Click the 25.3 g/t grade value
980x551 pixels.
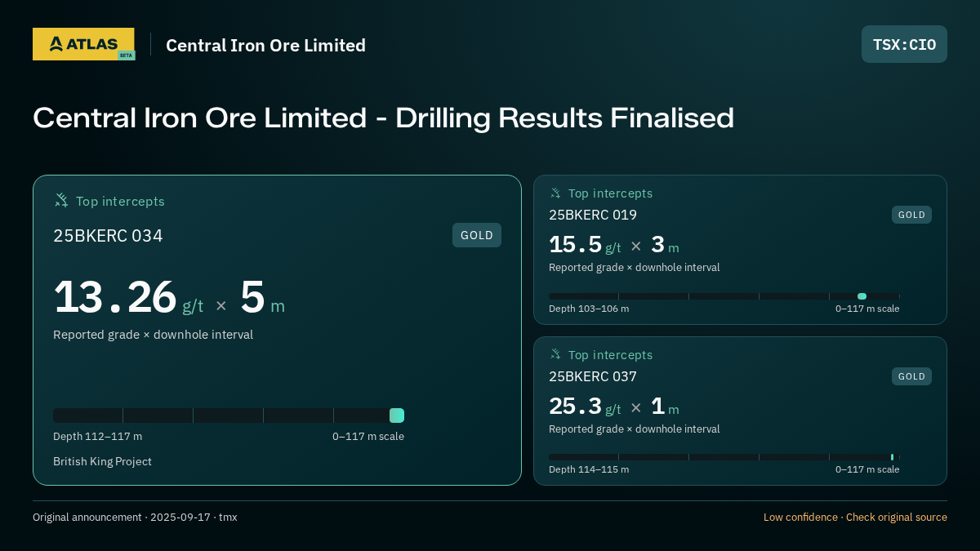tap(585, 407)
